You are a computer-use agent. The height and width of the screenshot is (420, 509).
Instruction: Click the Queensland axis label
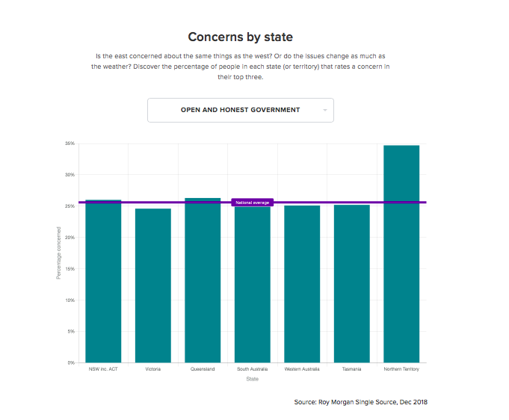(203, 369)
